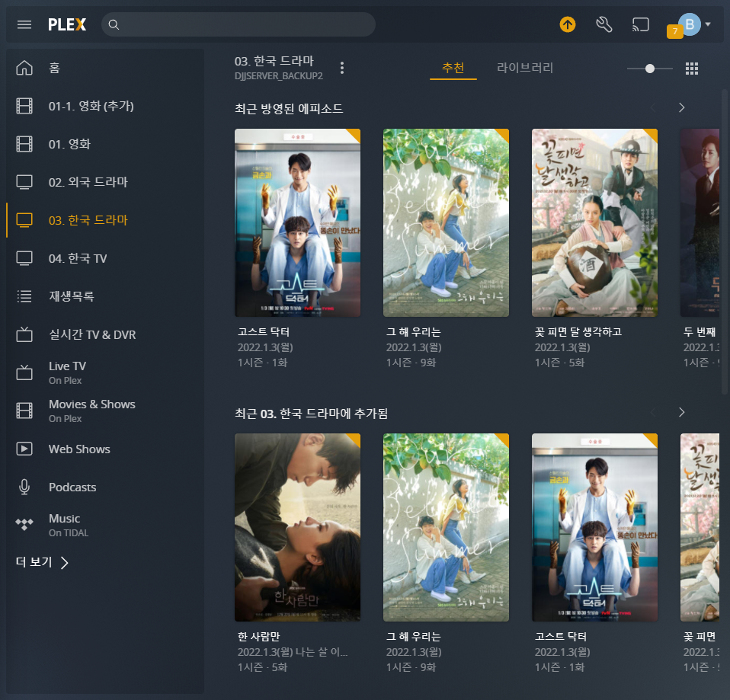Click the microphone icon for Podcasts
Viewport: 730px width, 700px height.
pos(24,487)
